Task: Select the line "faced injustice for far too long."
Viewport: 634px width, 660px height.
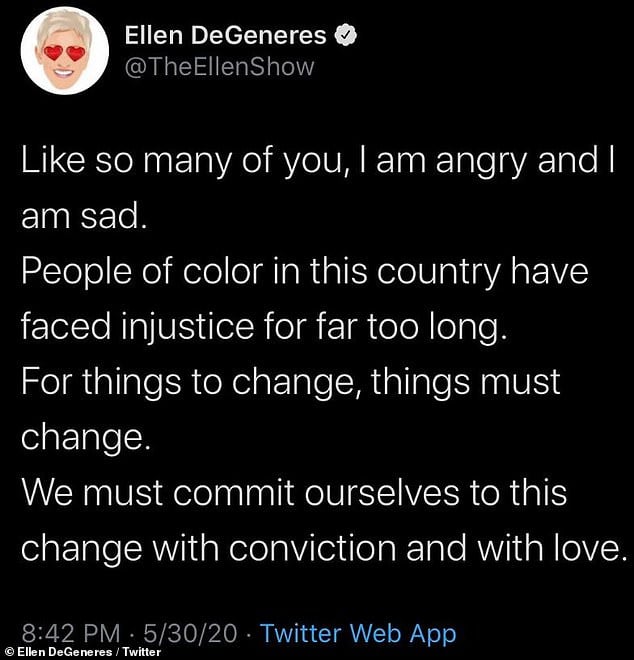Action: pyautogui.click(x=264, y=327)
